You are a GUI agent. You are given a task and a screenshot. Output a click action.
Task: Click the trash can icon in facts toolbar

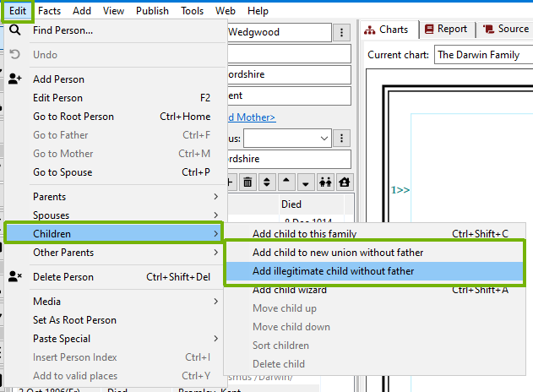pyautogui.click(x=248, y=182)
